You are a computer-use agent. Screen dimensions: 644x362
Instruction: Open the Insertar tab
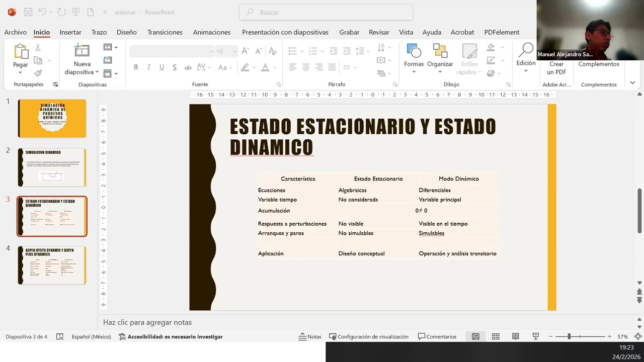coord(70,32)
